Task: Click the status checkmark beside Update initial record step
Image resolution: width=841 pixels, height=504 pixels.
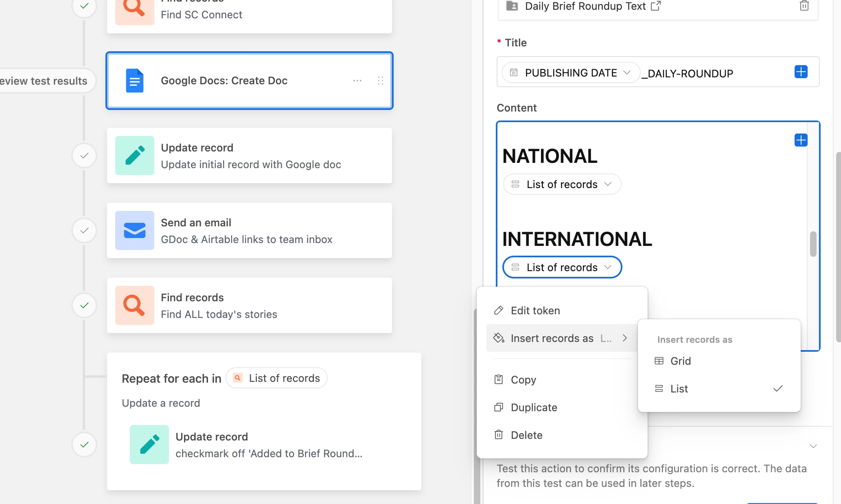Action: point(84,156)
